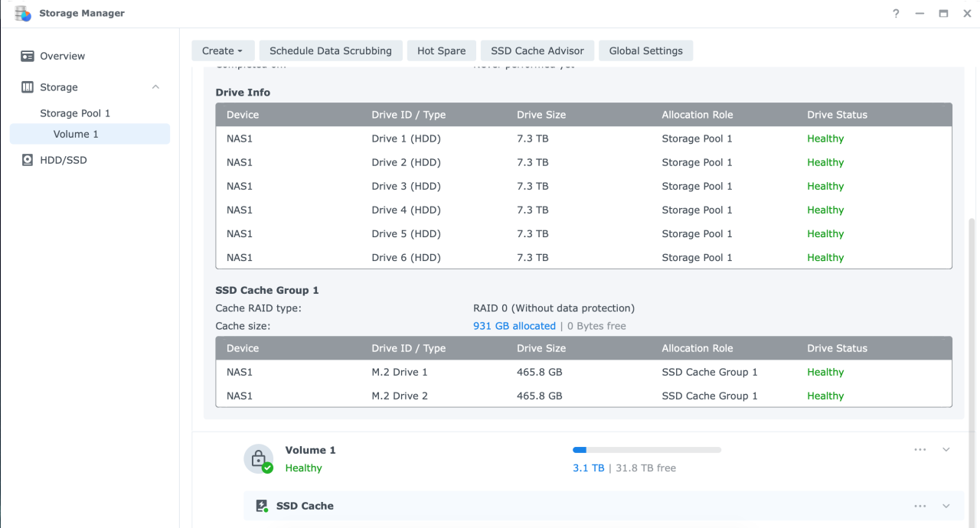980x528 pixels.
Task: Collapse the Storage section in sidebar
Action: (x=155, y=87)
